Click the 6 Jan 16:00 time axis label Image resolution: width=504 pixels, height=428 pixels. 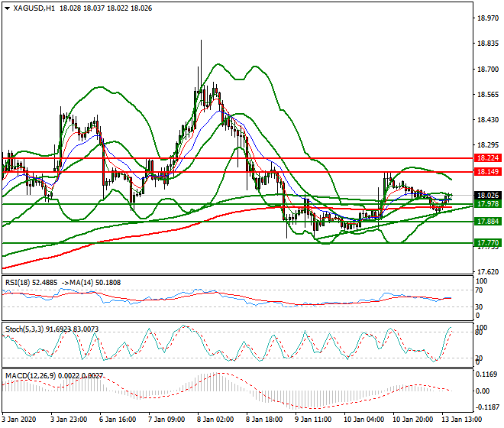click(x=118, y=420)
